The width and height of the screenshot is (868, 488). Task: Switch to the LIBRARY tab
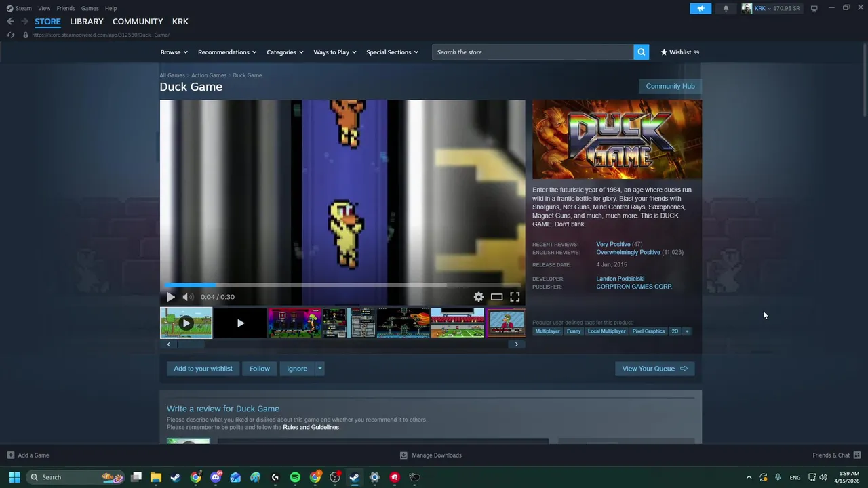point(87,22)
